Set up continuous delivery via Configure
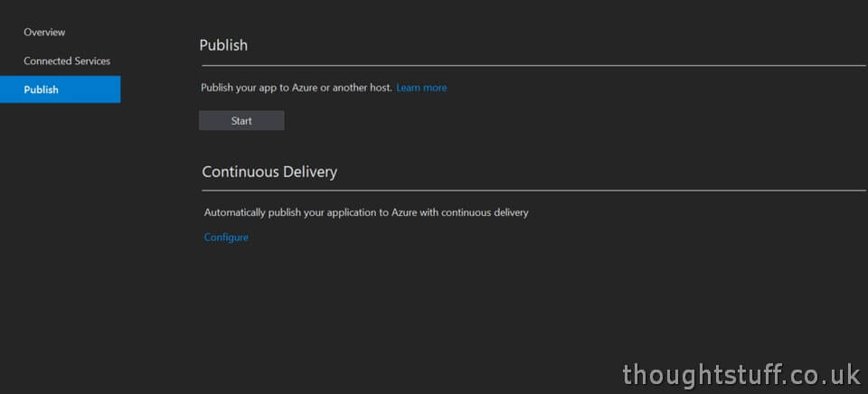The height and width of the screenshot is (394, 868). [x=226, y=238]
